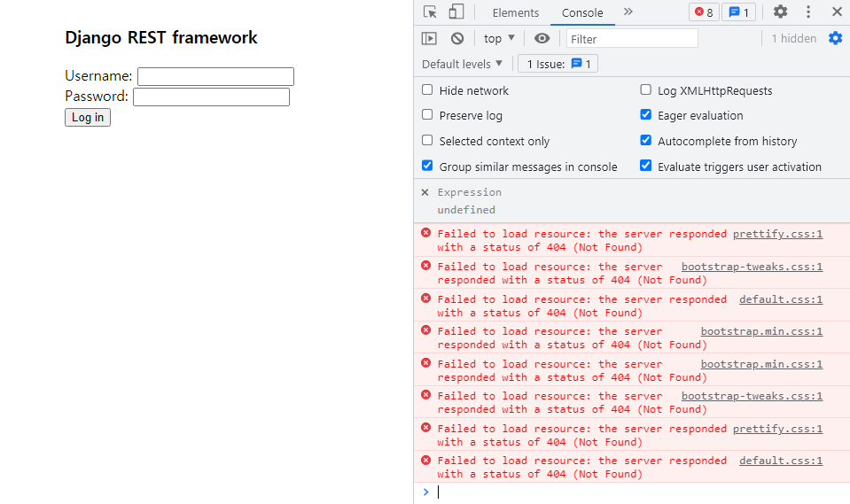Toggle the device toolbar icon
850x504 pixels.
(x=456, y=12)
